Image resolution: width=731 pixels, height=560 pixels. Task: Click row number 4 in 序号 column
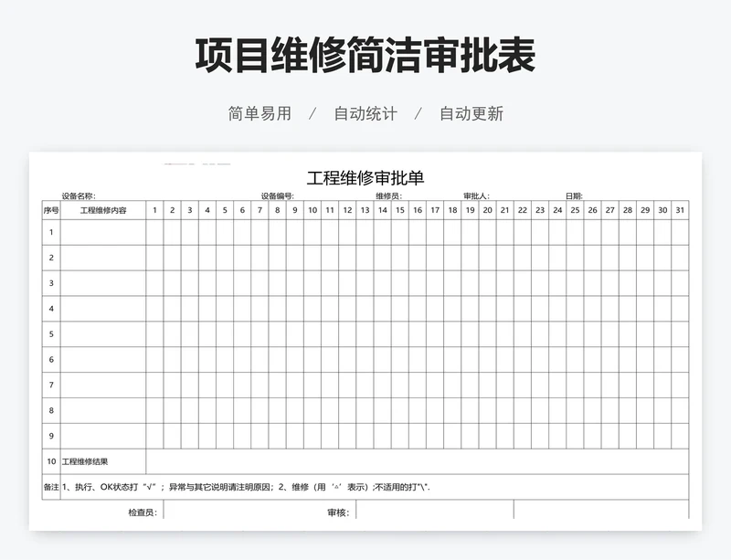[51, 309]
